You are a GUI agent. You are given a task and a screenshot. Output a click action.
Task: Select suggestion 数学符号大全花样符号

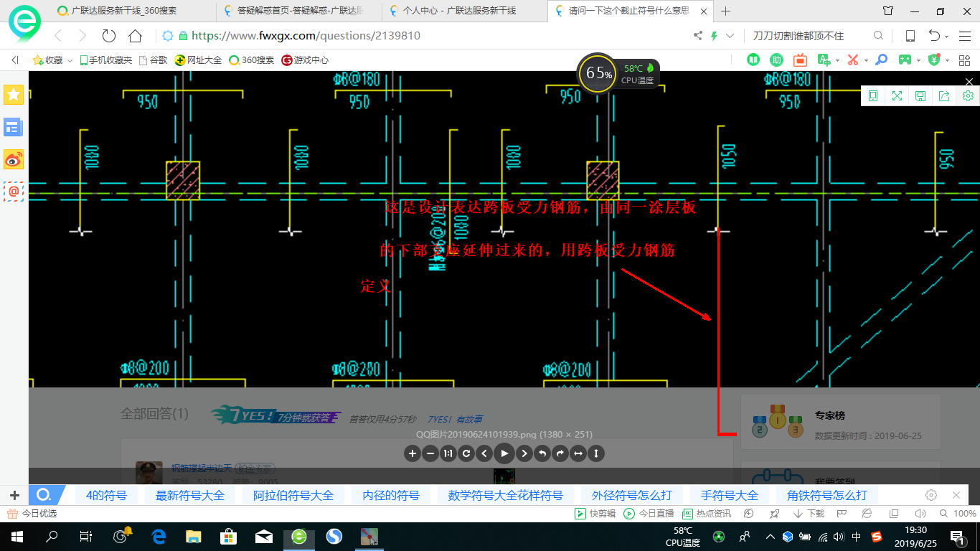pos(505,495)
